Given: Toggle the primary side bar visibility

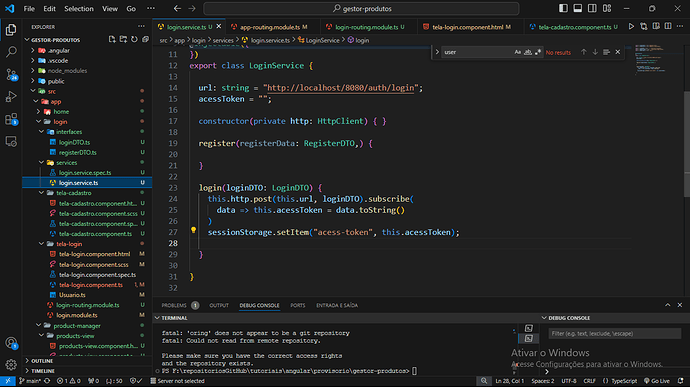Looking at the screenshot, I should [563, 8].
